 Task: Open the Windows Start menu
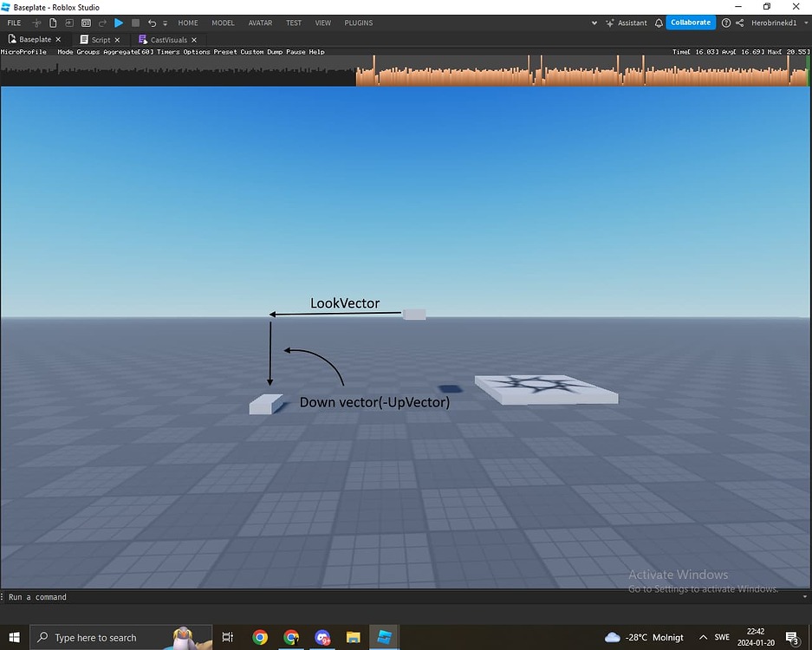point(15,638)
